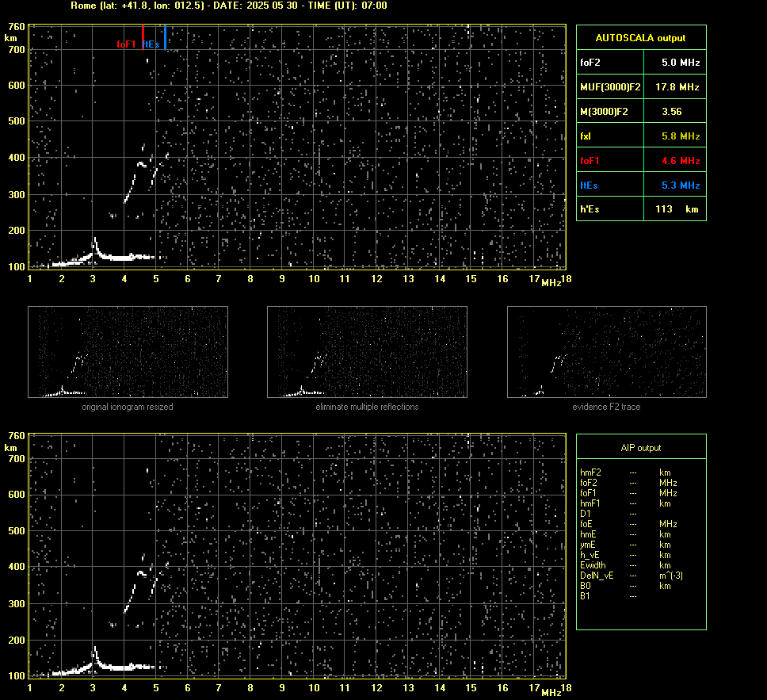Screen dimensions: 767x700
Task: Click the Es layer trace in the bottom ionogram
Action: pos(122,667)
